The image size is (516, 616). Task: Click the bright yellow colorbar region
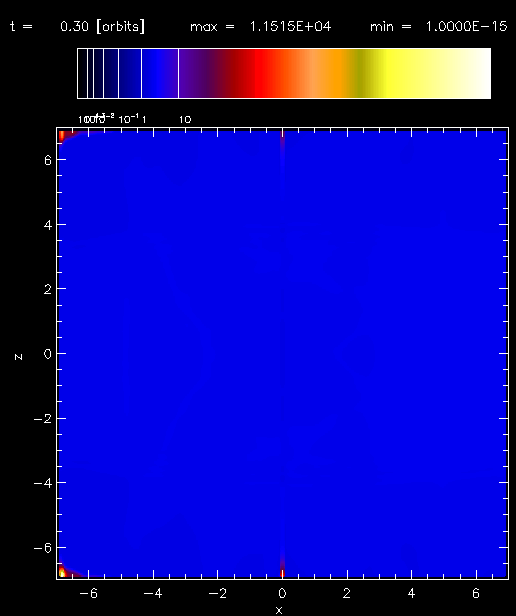coord(393,73)
